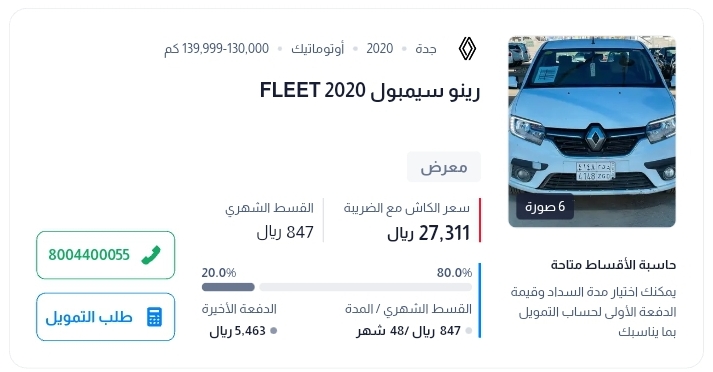The image size is (713, 372).
Task: Click the معرض showroom tag
Action: coord(444,167)
